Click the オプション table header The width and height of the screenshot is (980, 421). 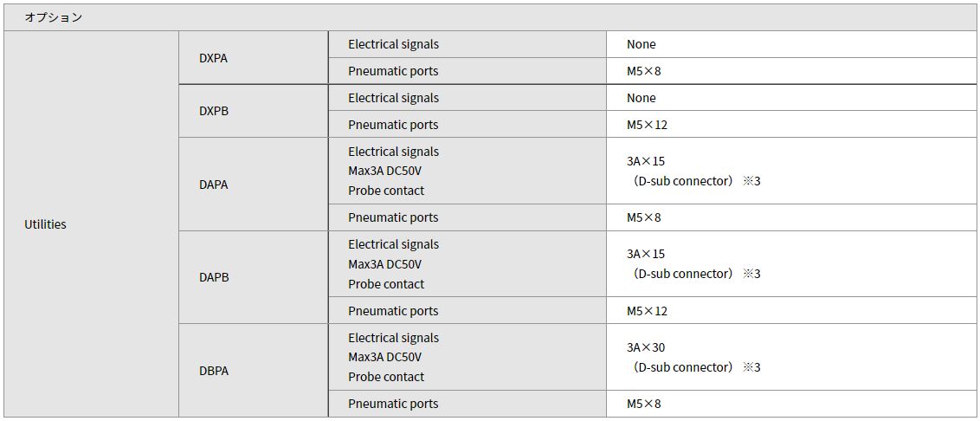490,17
